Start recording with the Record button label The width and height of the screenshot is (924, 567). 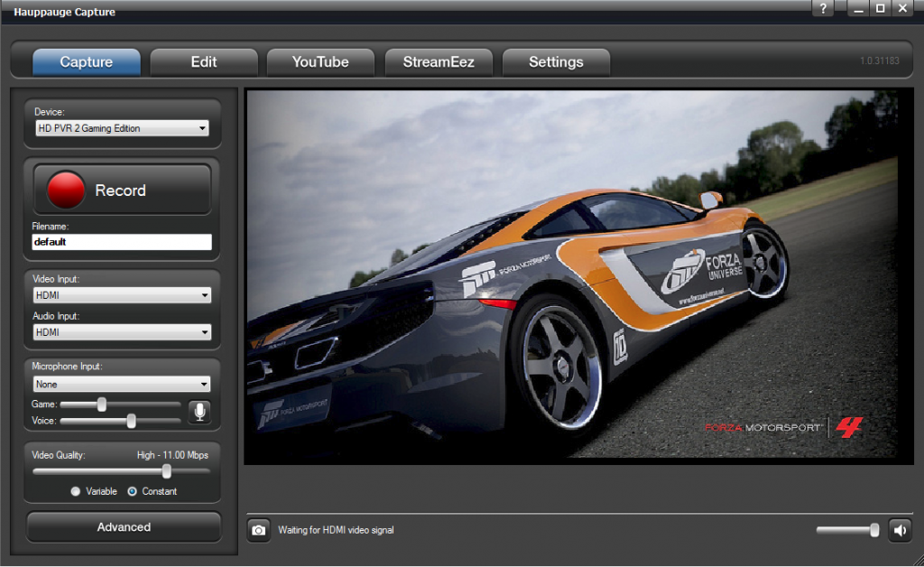120,191
